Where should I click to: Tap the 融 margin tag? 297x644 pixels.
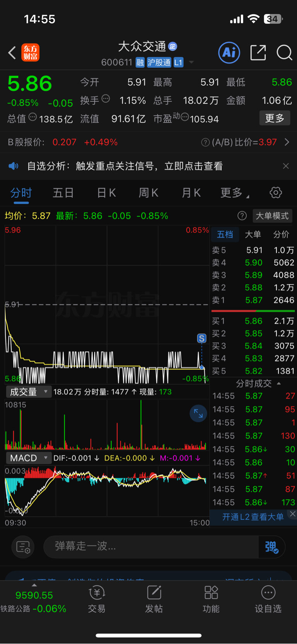(x=140, y=62)
